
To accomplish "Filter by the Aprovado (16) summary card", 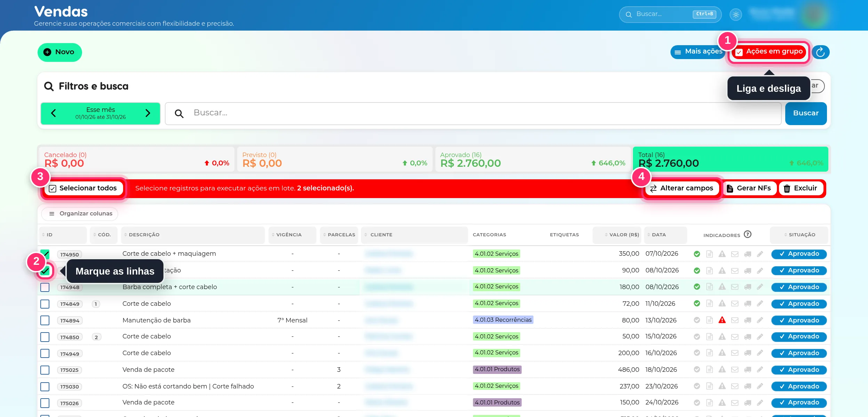I will (x=533, y=159).
